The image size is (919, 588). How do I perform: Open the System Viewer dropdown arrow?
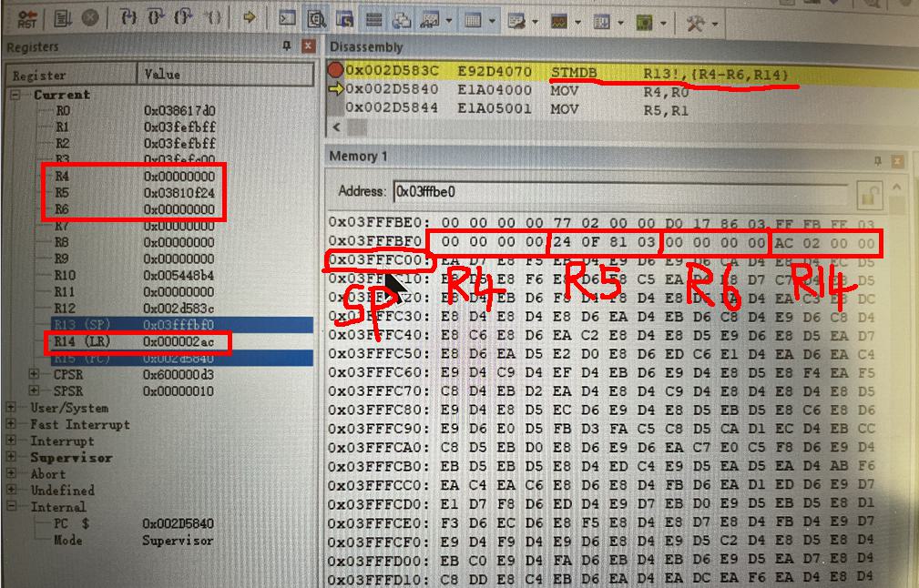coord(663,24)
